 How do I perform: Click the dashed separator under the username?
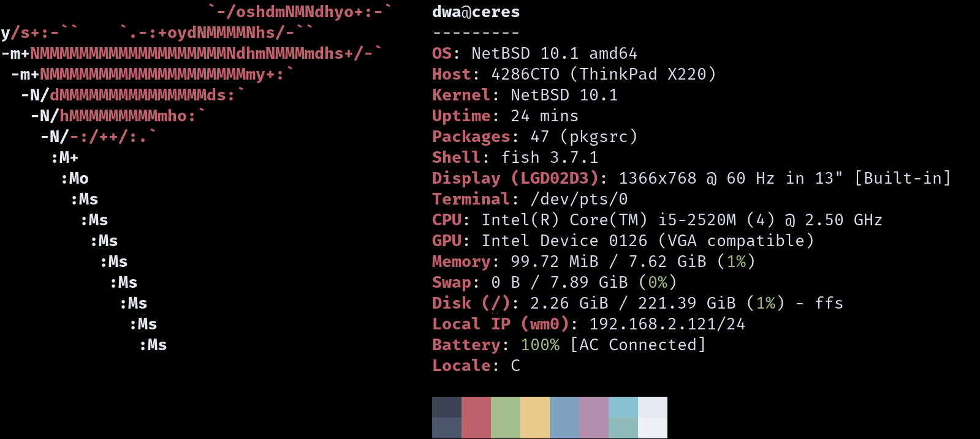[x=476, y=33]
